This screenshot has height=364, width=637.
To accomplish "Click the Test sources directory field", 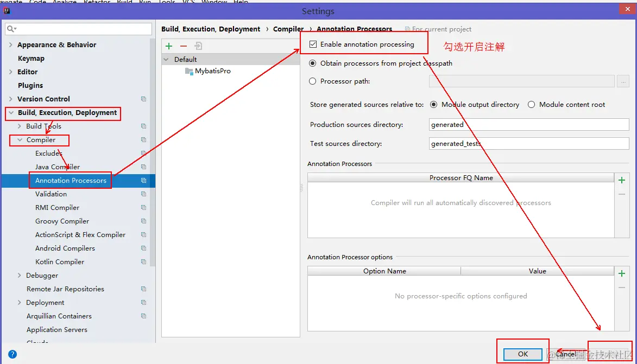I will pyautogui.click(x=529, y=144).
